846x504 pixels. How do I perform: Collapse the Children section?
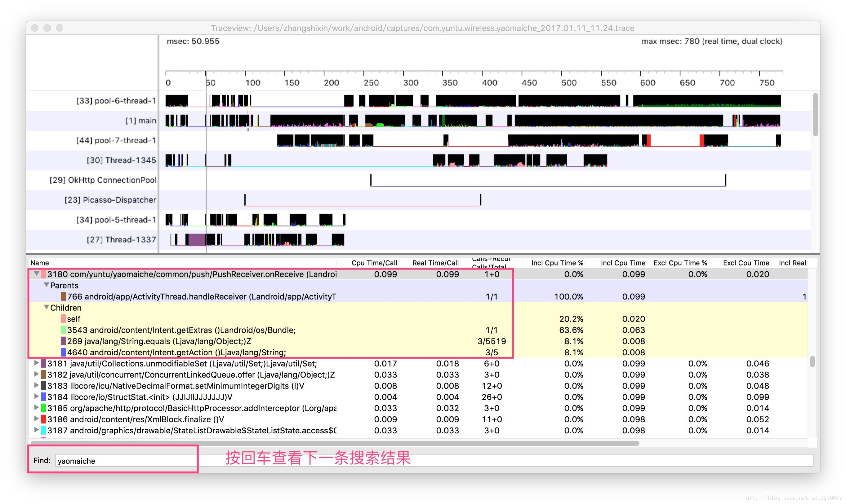pyautogui.click(x=46, y=307)
